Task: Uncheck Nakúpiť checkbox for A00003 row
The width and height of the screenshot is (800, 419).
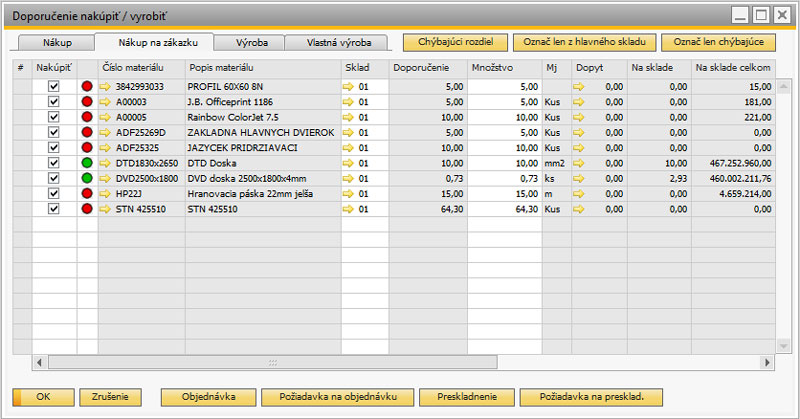Action: 54,102
